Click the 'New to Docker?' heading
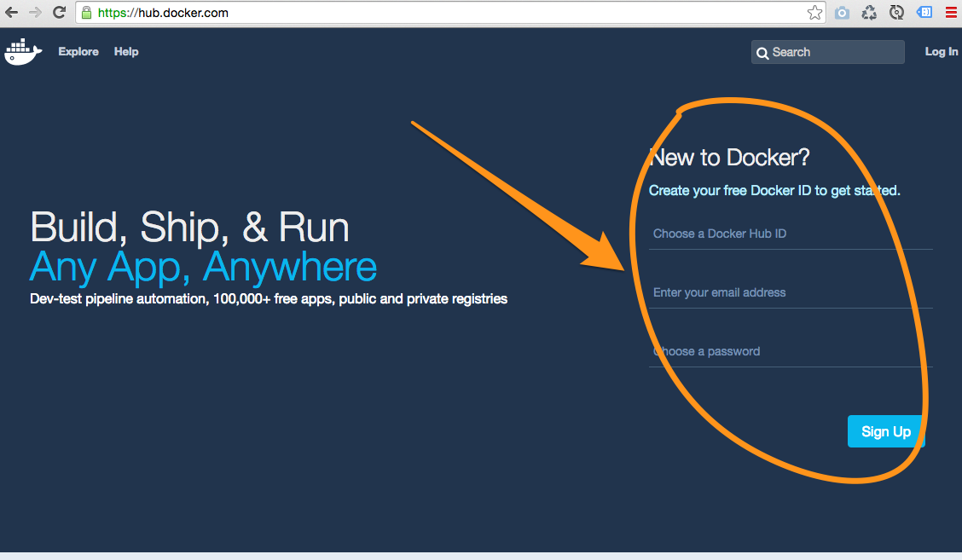 (729, 158)
